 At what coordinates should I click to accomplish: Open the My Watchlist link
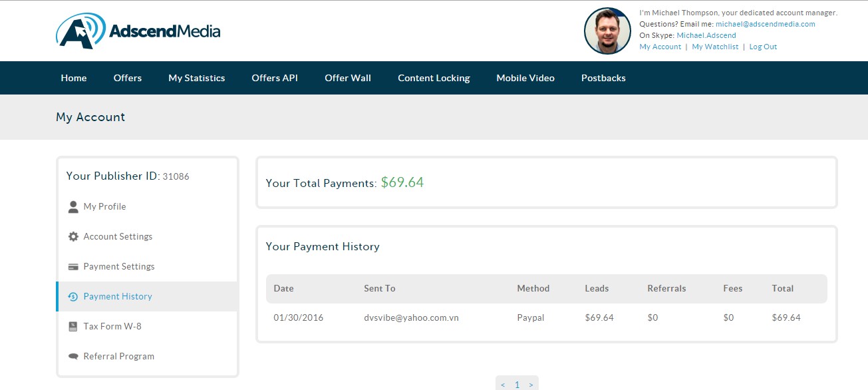[715, 47]
